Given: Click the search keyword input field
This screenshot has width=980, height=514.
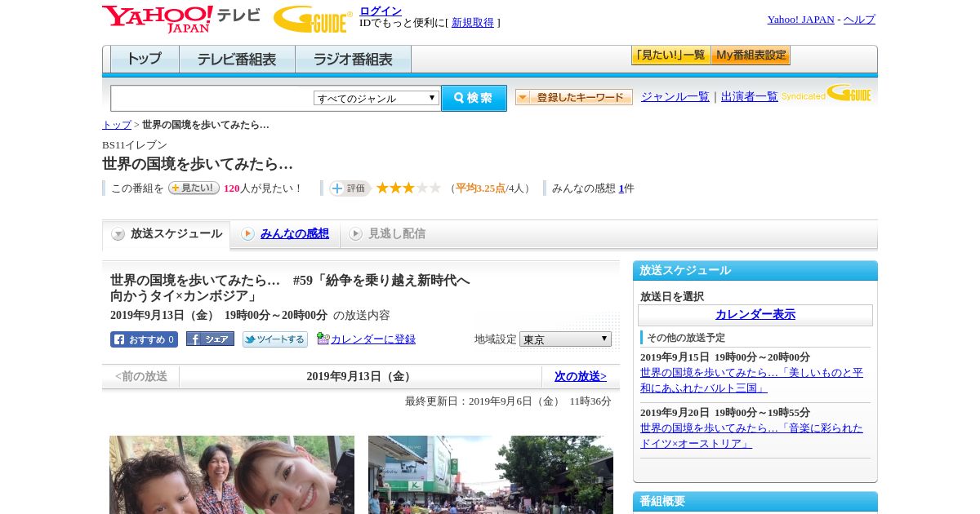Looking at the screenshot, I should pyautogui.click(x=212, y=98).
